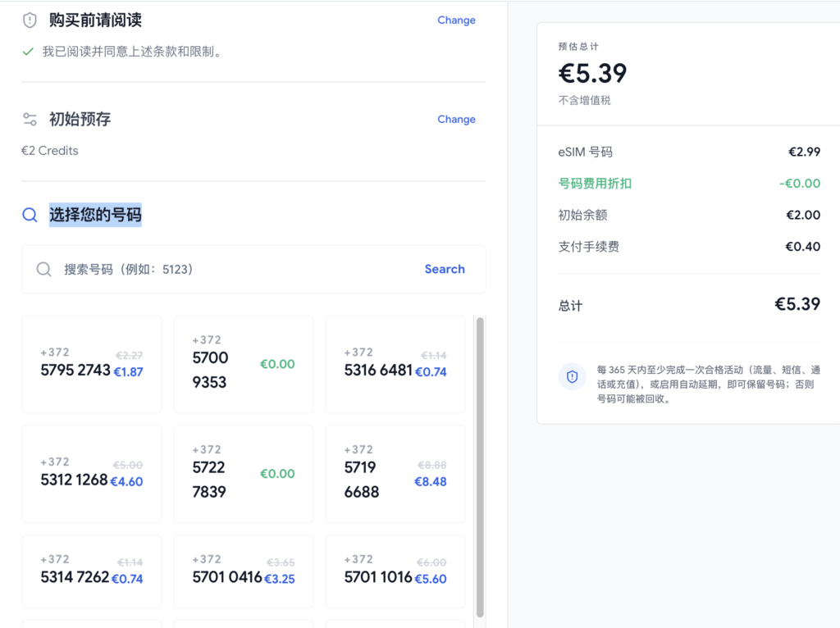The image size is (840, 628).
Task: Click the green checkmark next to 我已阅读并同意
Action: pos(29,52)
